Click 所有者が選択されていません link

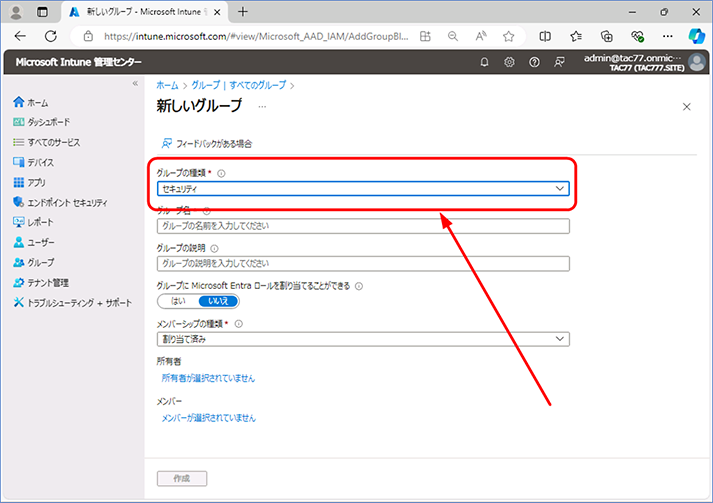(x=208, y=378)
